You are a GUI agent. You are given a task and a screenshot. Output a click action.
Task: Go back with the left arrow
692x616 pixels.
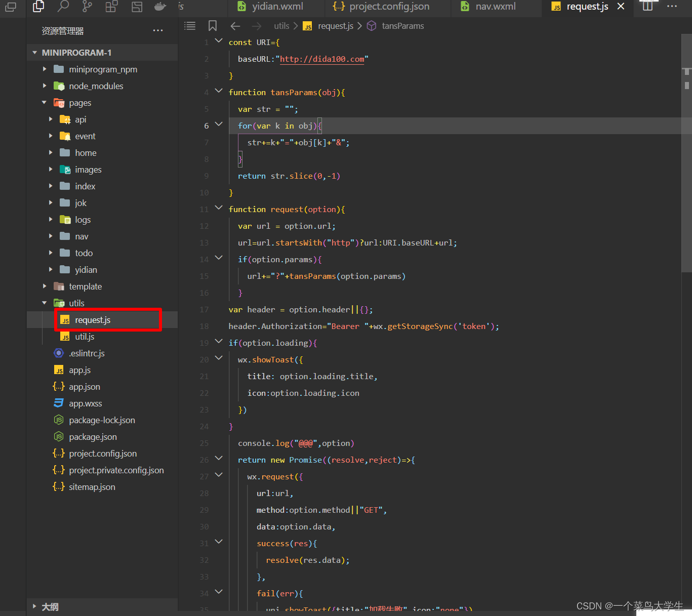click(235, 26)
